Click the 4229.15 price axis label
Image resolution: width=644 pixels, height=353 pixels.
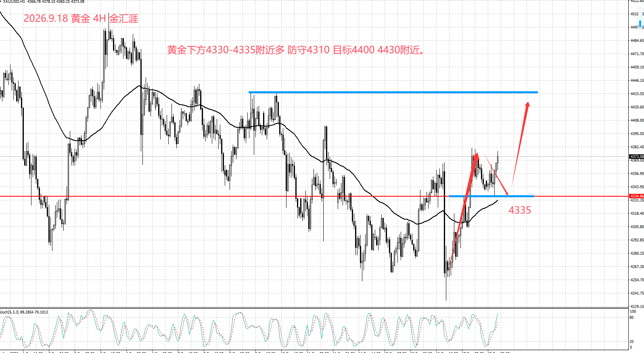[x=637, y=307]
